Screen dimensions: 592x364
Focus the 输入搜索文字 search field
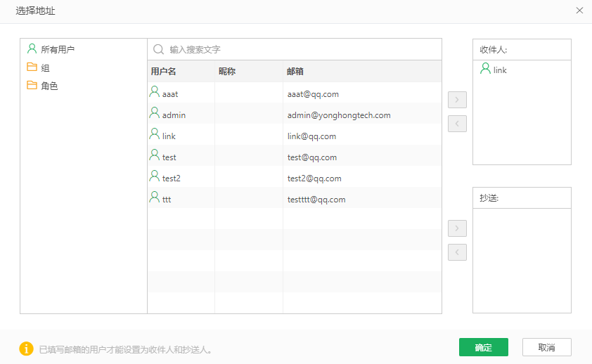point(295,49)
